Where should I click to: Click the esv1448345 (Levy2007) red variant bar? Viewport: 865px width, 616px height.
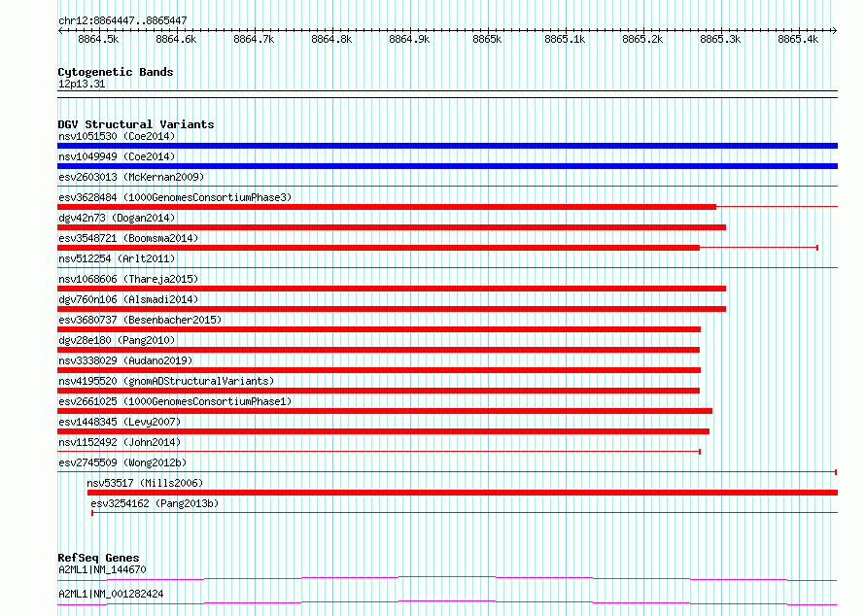[x=383, y=431]
